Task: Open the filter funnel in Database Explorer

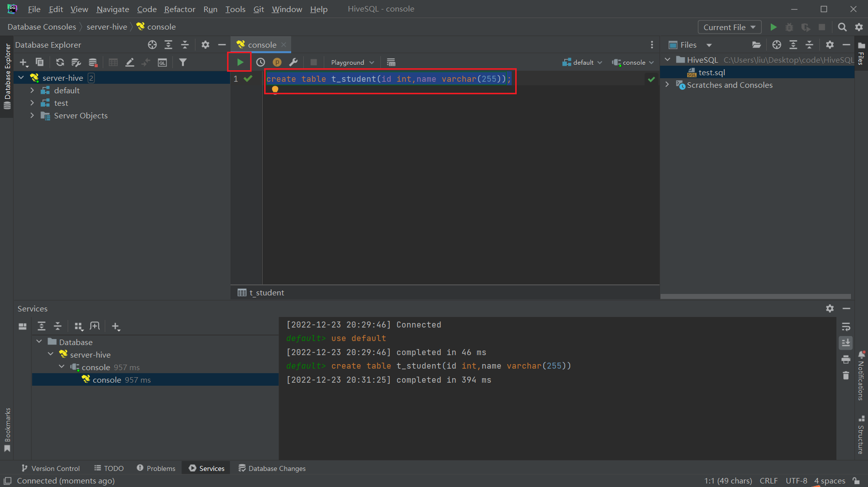Action: coord(183,62)
